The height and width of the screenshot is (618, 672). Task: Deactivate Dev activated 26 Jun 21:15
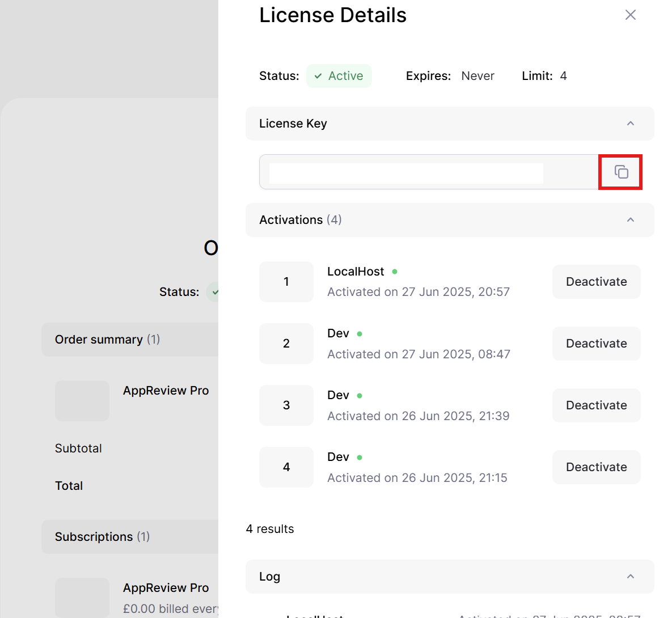coord(596,467)
